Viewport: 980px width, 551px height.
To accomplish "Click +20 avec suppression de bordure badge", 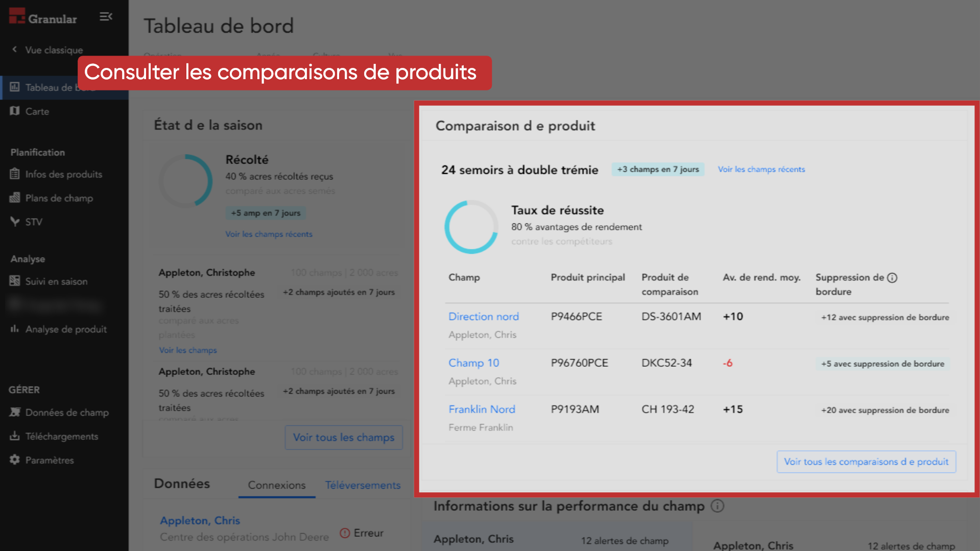I will (885, 411).
